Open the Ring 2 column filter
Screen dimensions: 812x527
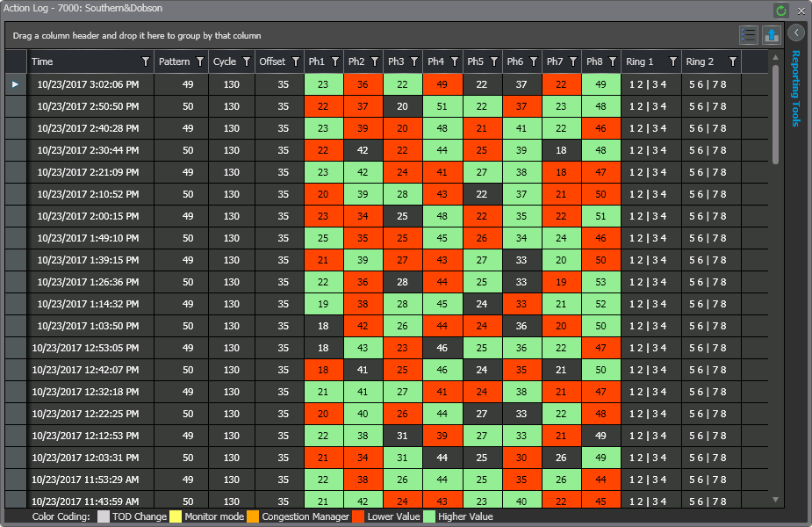coord(732,62)
